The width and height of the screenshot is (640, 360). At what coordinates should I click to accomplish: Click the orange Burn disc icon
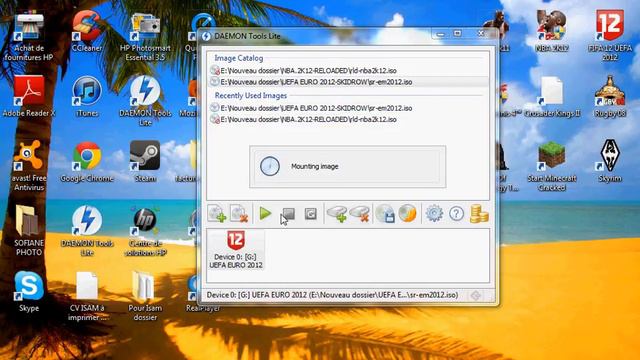tap(407, 213)
